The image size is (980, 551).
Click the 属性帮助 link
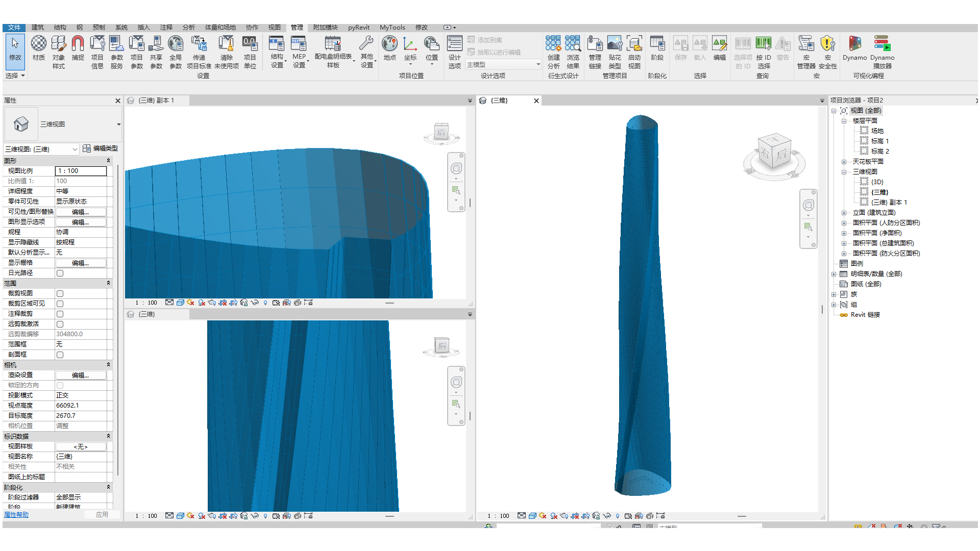tap(16, 514)
